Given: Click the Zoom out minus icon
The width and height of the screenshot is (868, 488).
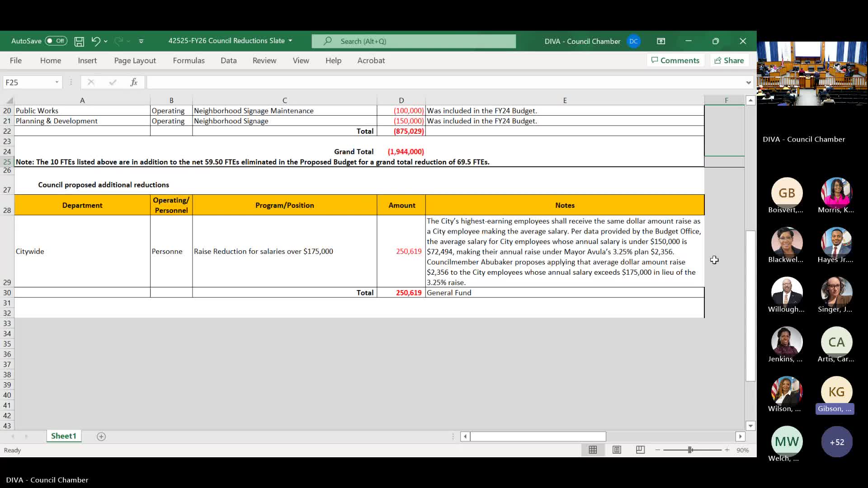Looking at the screenshot, I should (658, 450).
